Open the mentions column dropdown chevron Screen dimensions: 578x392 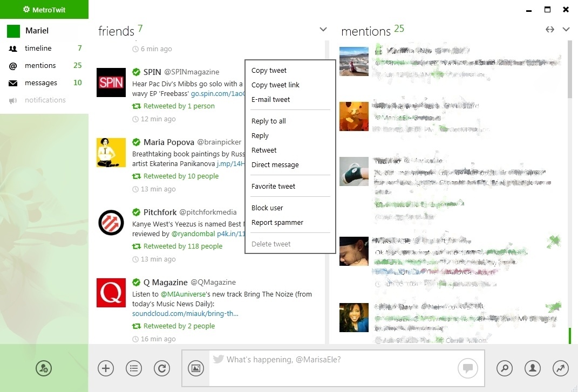(x=566, y=29)
